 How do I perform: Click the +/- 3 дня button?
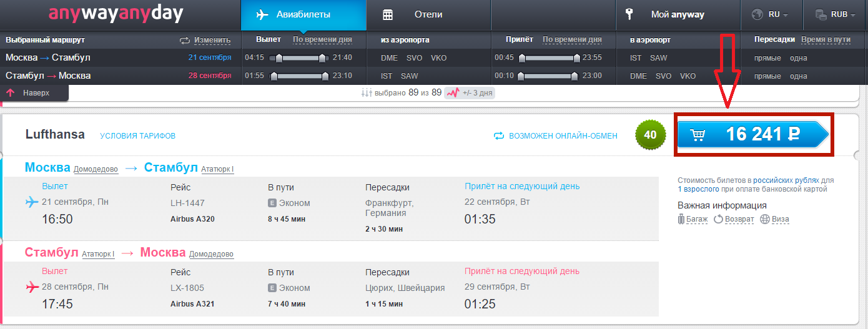[469, 92]
